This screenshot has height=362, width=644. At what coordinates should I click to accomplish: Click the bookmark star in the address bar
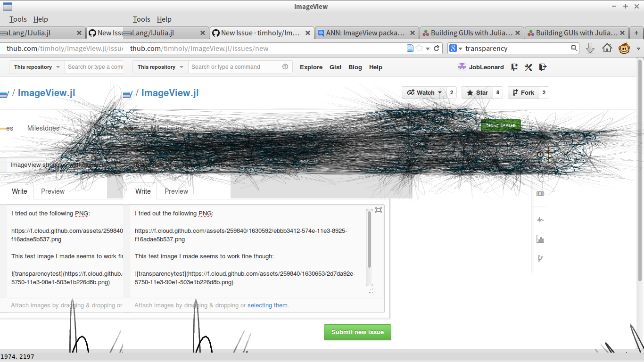pos(419,48)
